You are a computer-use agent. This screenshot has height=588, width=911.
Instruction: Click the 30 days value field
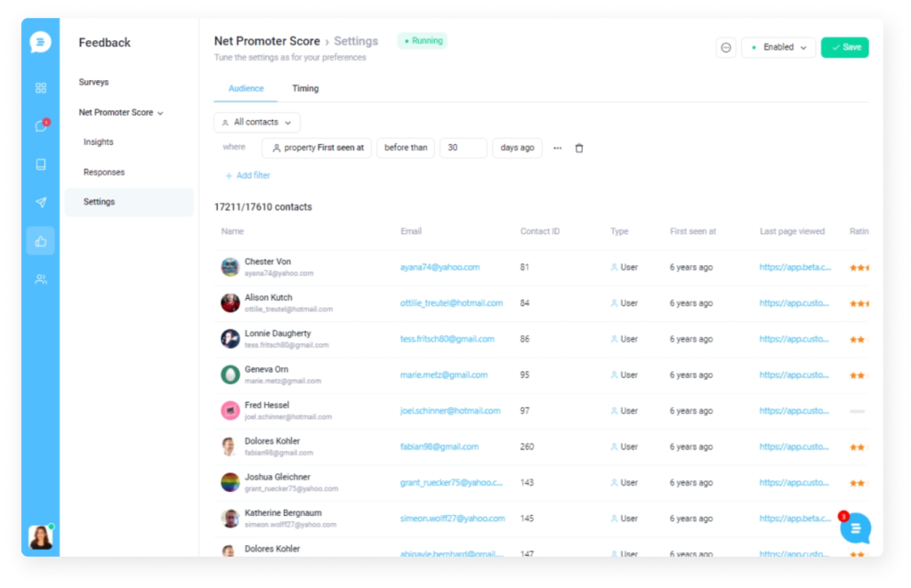click(x=463, y=149)
